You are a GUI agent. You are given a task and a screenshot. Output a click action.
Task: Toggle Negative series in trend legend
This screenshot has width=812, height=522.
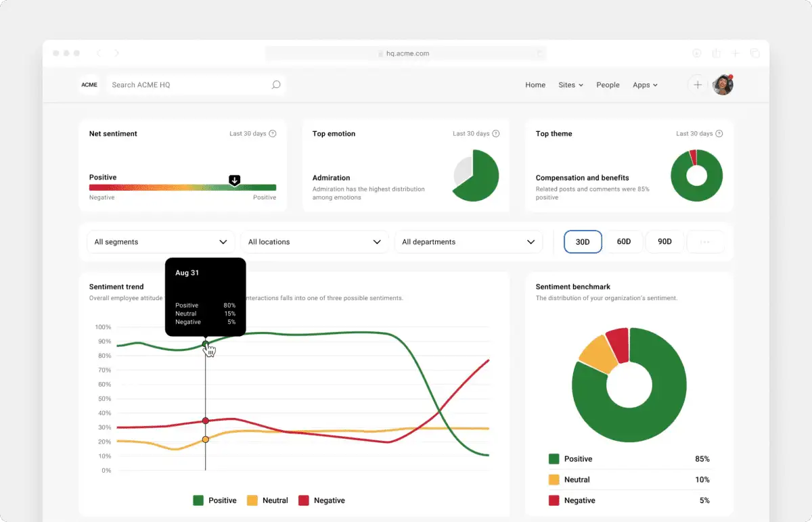[x=321, y=500]
